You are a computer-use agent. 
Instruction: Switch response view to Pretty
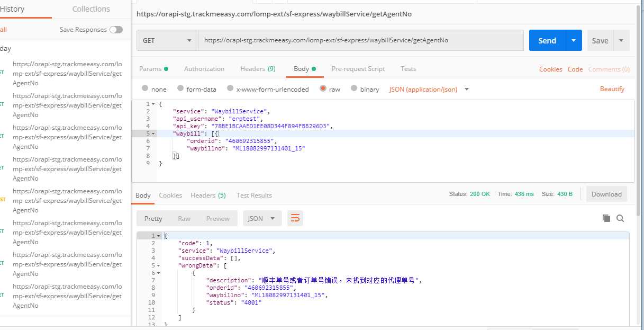153,218
